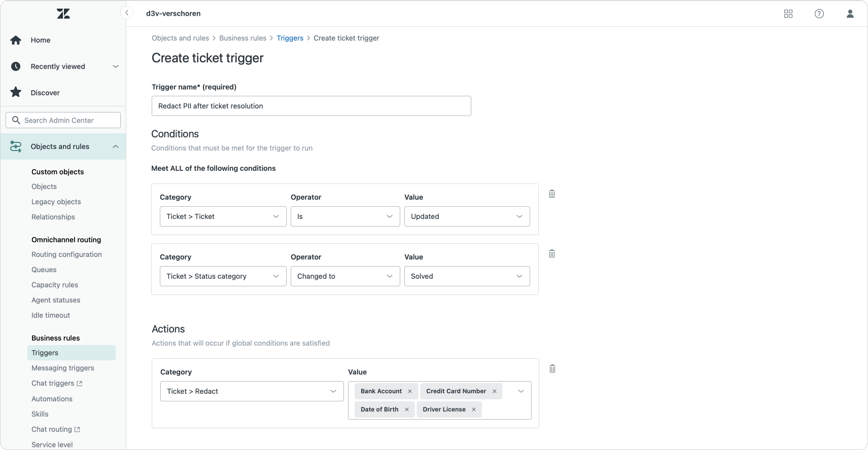Remove the Driver License tag
Viewport: 868px width, 450px height.
click(x=474, y=409)
